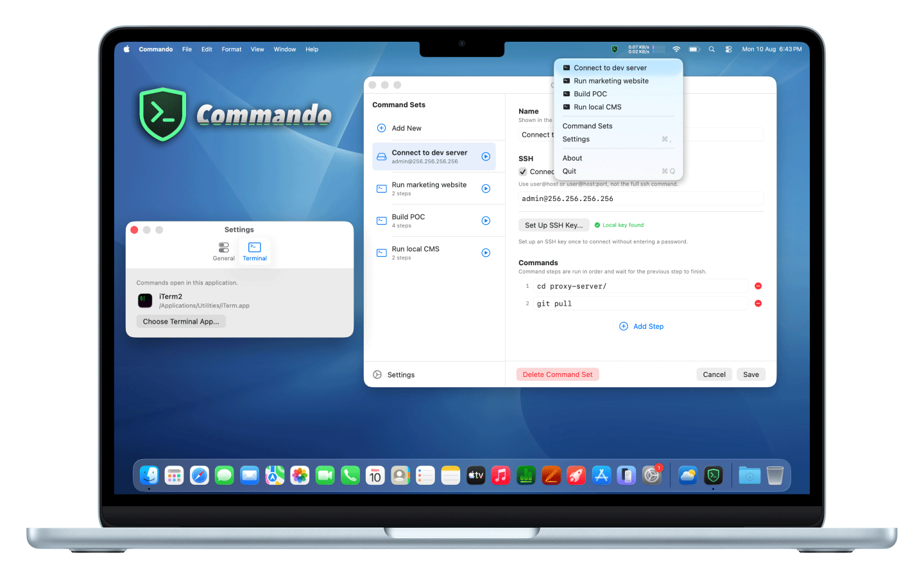Open Spotlight search in the menu bar

712,49
